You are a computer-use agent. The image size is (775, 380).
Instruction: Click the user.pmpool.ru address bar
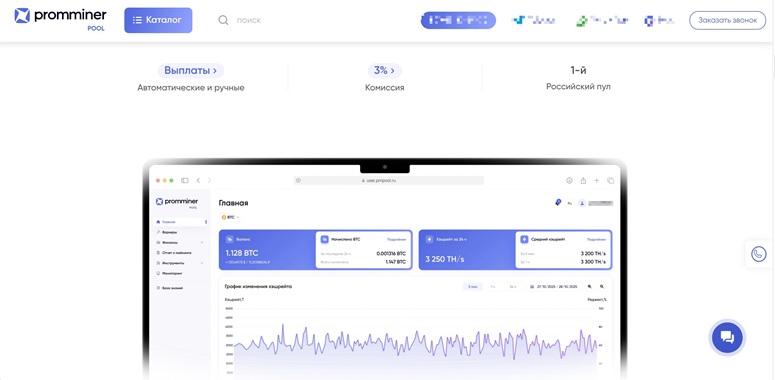[388, 180]
